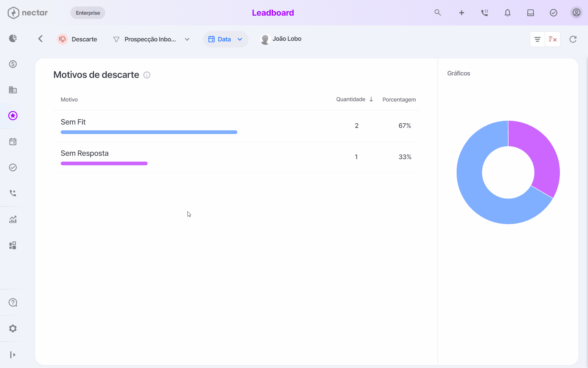This screenshot has width=588, height=368.
Task: Expand the Data filter chevron
Action: pyautogui.click(x=240, y=39)
